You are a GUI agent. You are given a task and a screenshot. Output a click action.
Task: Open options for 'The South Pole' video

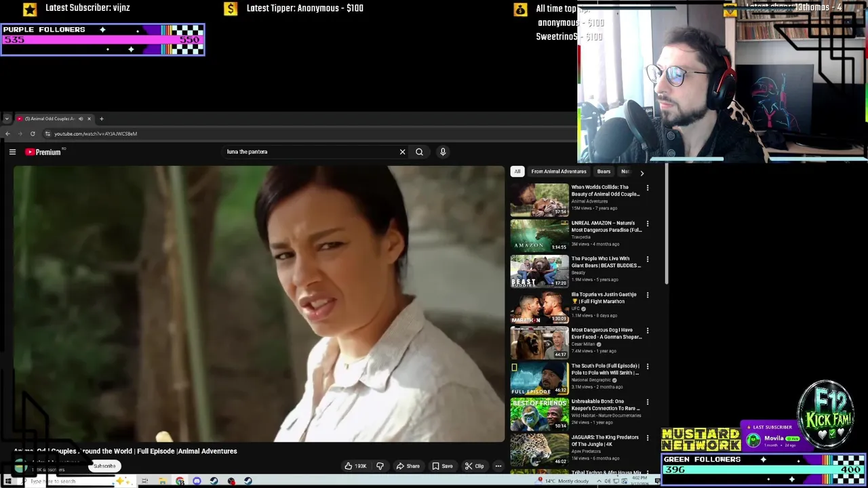point(648,367)
